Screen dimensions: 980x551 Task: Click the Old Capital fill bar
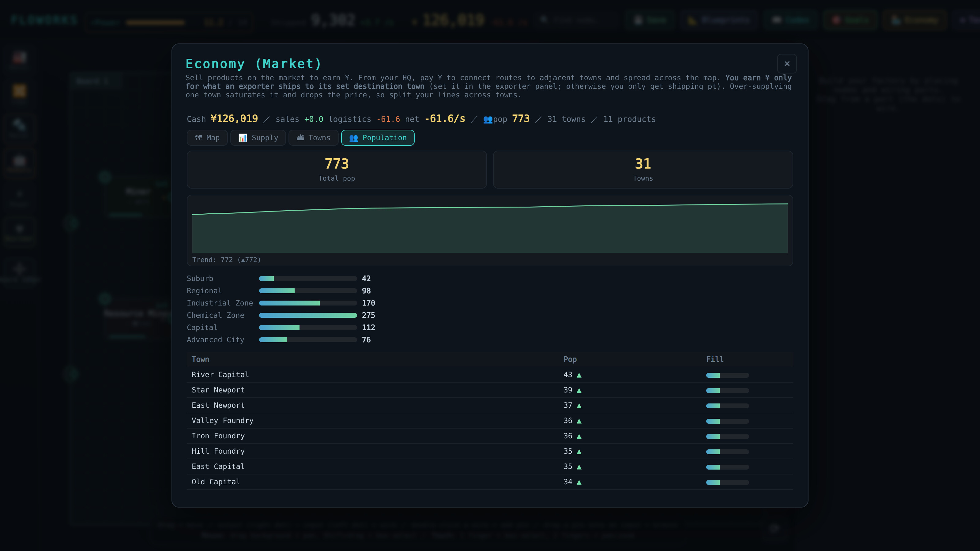[727, 482]
